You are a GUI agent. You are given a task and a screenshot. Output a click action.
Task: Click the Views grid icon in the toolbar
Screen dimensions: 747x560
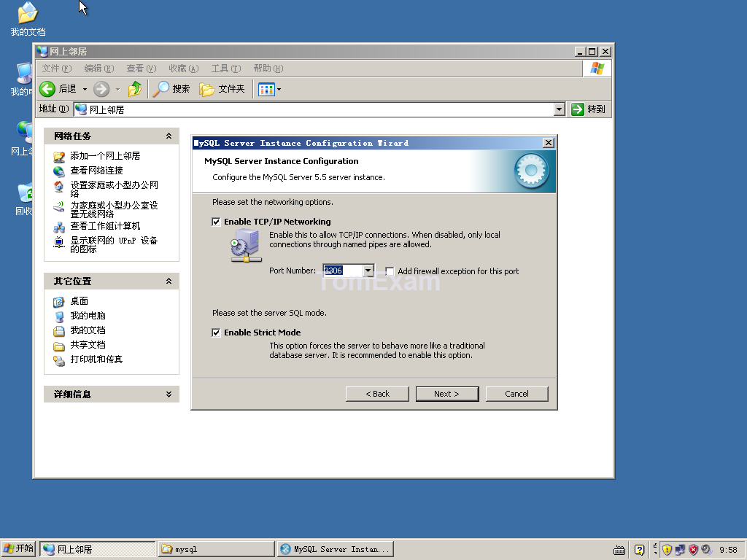(266, 89)
